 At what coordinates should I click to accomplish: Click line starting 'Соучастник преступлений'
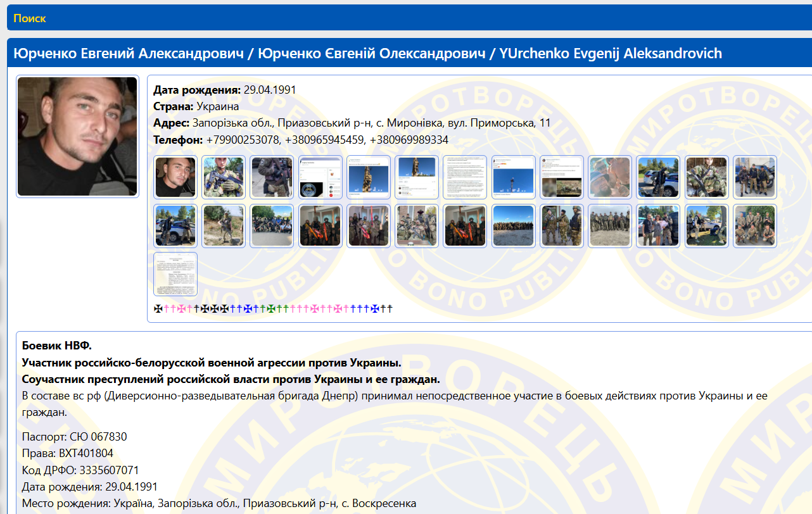click(x=231, y=379)
